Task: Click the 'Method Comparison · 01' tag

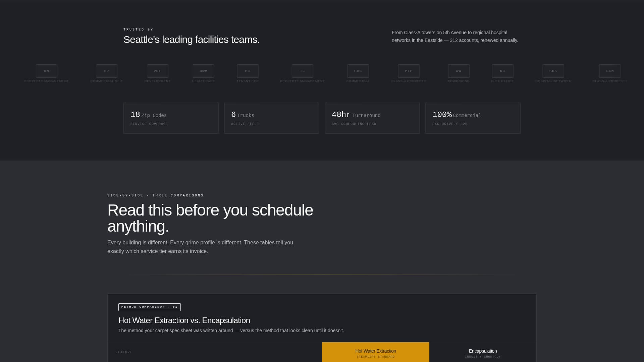Action: pos(150,307)
